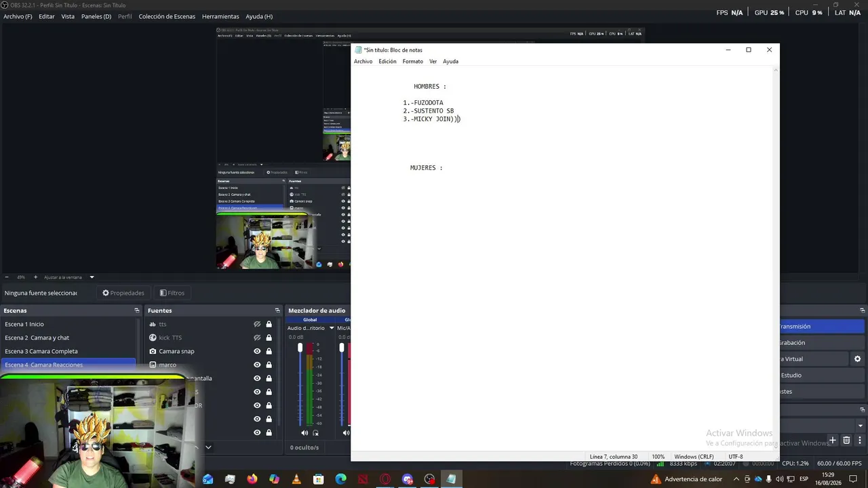Open Notepad's Ver menu

point(433,61)
